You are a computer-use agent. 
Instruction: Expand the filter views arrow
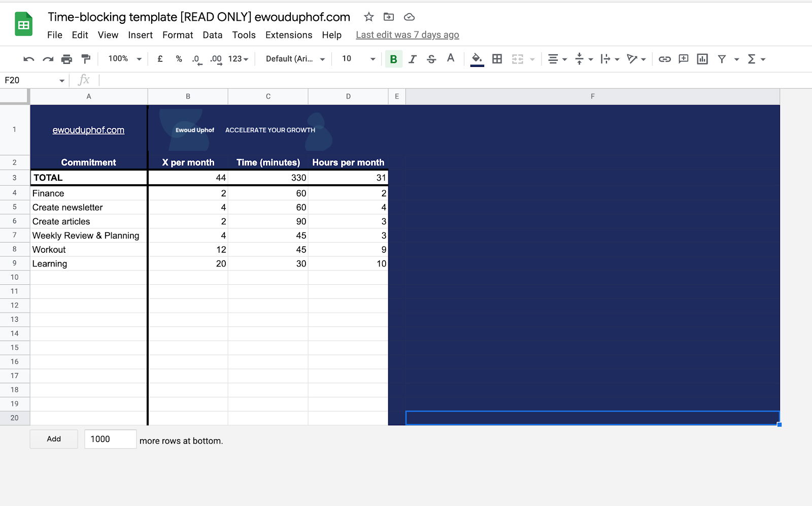736,59
